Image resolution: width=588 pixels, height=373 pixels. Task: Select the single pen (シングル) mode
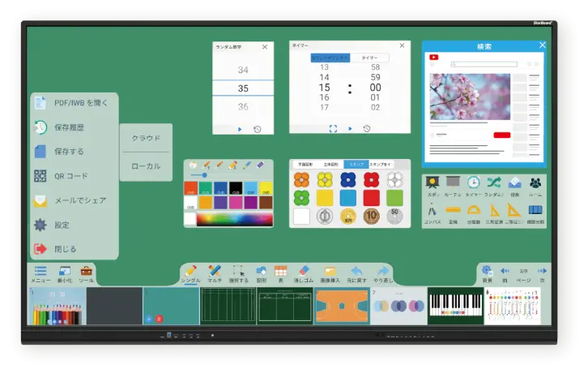point(191,272)
